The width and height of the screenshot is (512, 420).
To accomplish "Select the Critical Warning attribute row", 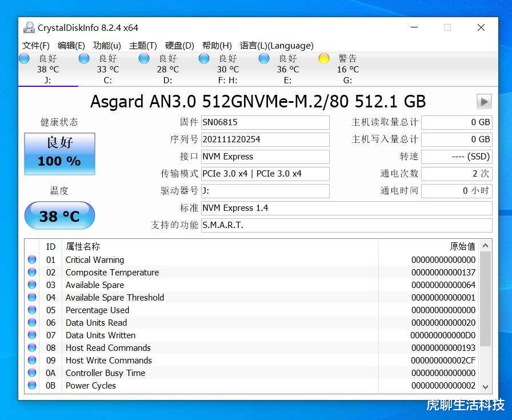I will (x=251, y=259).
